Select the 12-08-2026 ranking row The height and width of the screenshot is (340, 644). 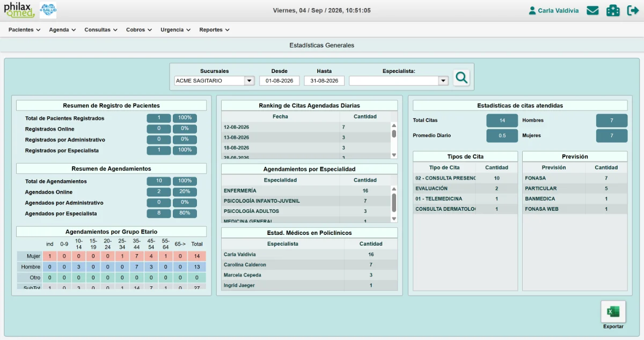[x=306, y=127]
